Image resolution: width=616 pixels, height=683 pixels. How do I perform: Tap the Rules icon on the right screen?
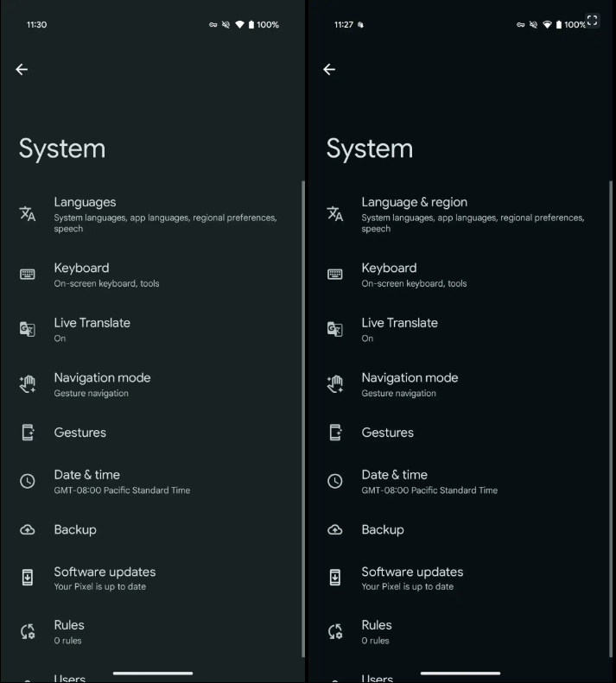click(335, 631)
